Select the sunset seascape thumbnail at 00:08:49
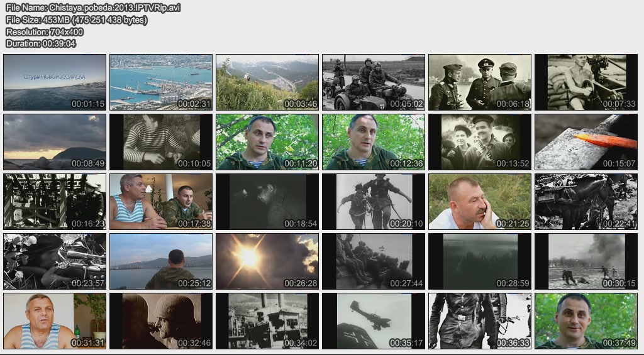Image resolution: width=644 pixels, height=355 pixels. coord(55,142)
